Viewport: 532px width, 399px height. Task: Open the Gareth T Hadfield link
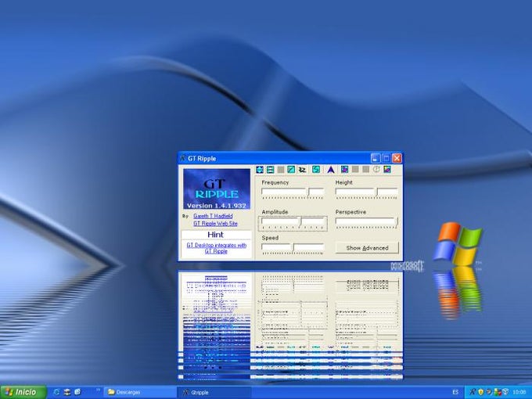click(213, 216)
